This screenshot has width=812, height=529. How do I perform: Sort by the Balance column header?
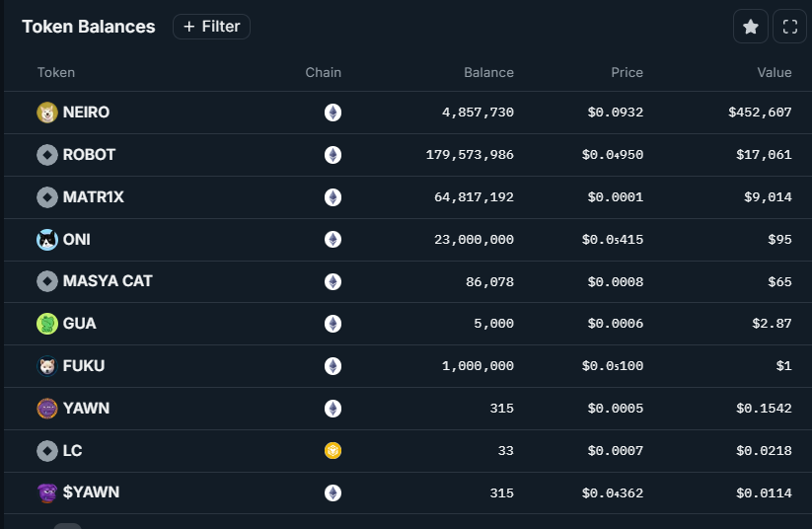tap(488, 72)
